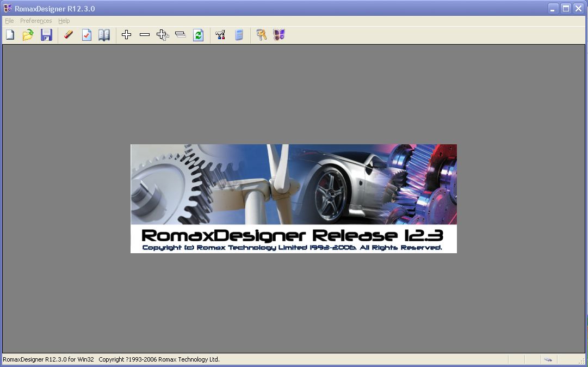Click the golden keys icon
Image resolution: width=588 pixels, height=367 pixels.
click(x=261, y=35)
